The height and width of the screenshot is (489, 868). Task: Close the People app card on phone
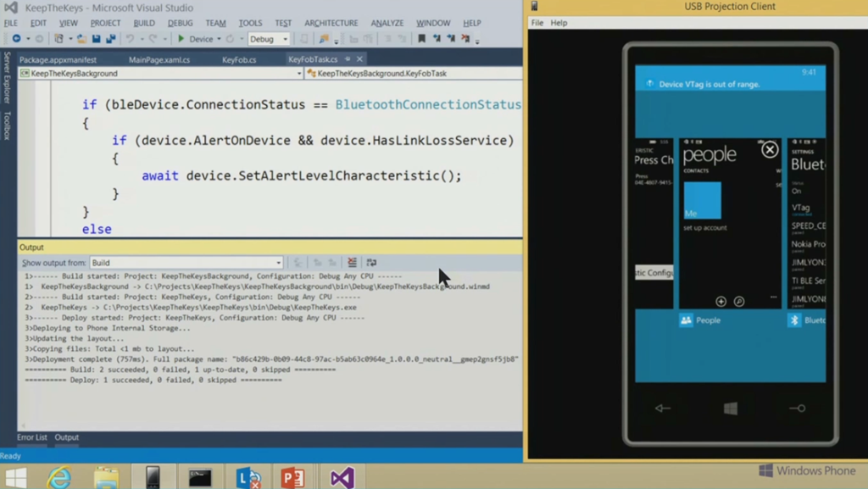click(770, 149)
